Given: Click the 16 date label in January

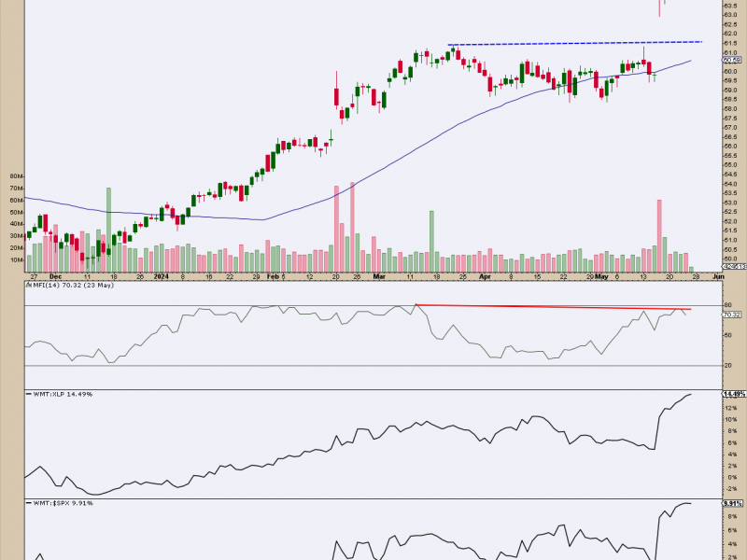Looking at the screenshot, I should click(x=208, y=276).
